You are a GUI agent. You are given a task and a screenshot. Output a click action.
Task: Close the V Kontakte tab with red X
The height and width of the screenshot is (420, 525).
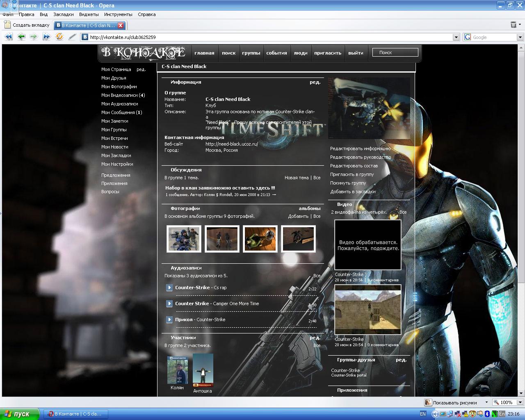(121, 25)
